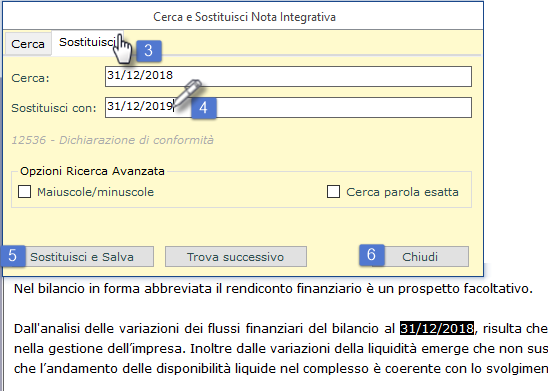The height and width of the screenshot is (391, 548).
Task: Click the pen icon near replace field
Action: [x=187, y=93]
